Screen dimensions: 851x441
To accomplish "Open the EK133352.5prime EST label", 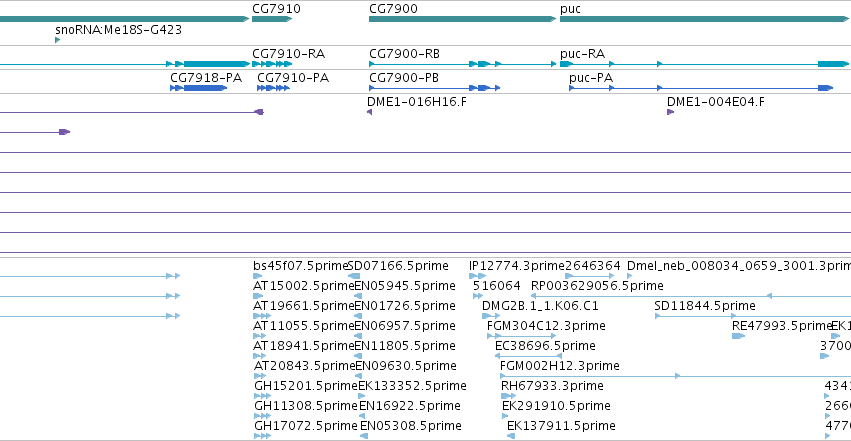I will pos(412,386).
